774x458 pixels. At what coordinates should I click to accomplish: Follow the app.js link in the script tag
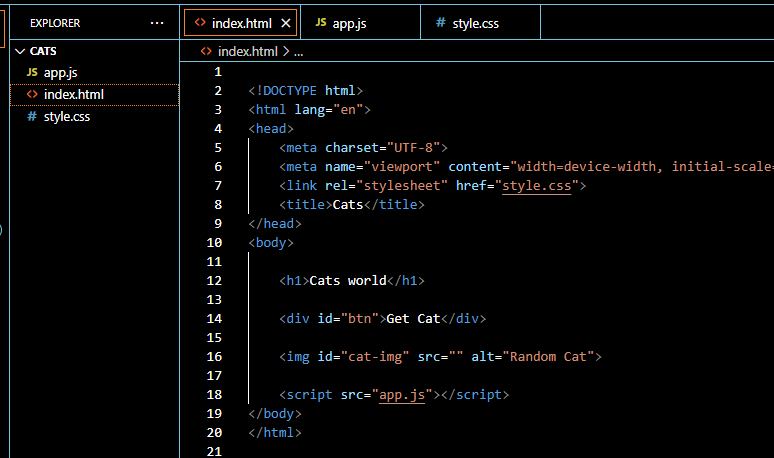click(402, 395)
